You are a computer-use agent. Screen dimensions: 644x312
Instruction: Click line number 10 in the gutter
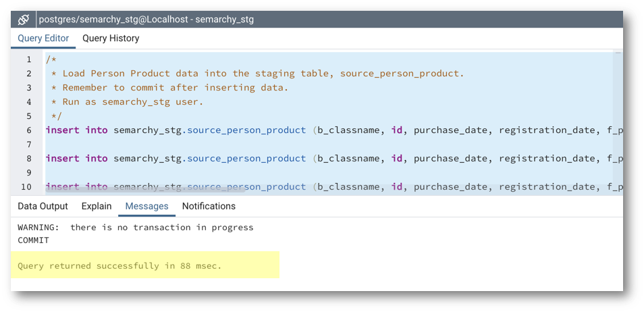click(27, 186)
